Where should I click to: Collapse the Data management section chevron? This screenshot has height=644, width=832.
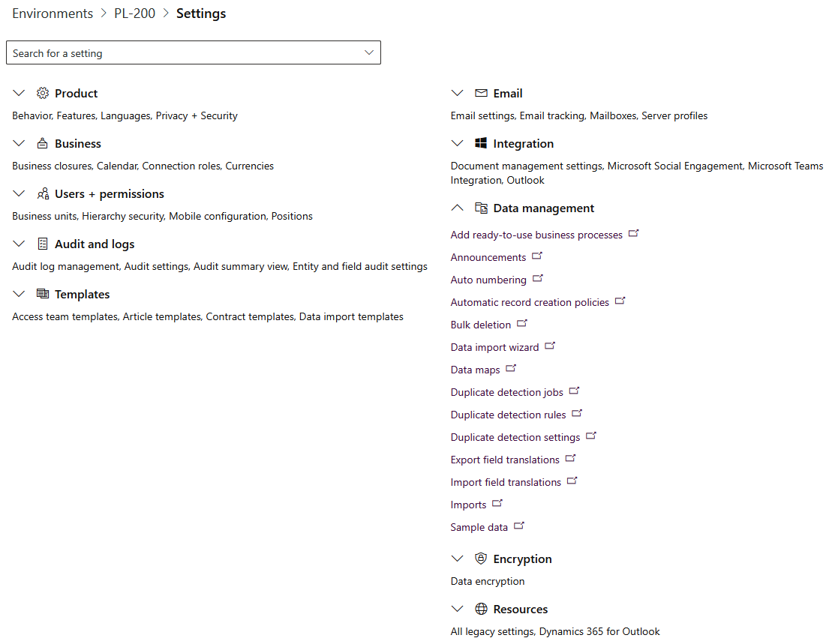pos(457,208)
